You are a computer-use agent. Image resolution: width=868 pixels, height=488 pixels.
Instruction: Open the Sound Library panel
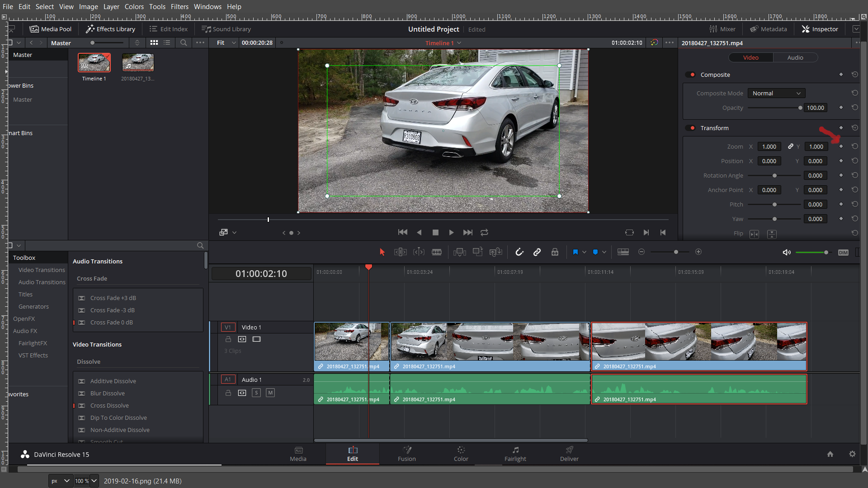[226, 29]
